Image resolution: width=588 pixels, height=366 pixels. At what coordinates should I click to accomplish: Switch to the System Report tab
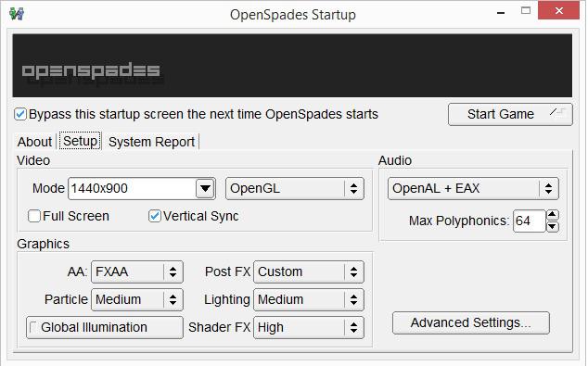point(151,142)
